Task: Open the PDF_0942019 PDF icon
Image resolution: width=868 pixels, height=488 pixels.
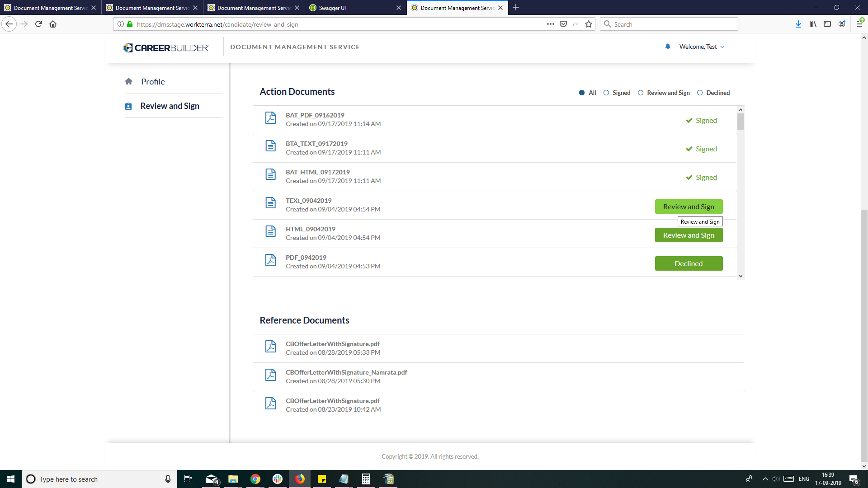Action: pyautogui.click(x=270, y=260)
